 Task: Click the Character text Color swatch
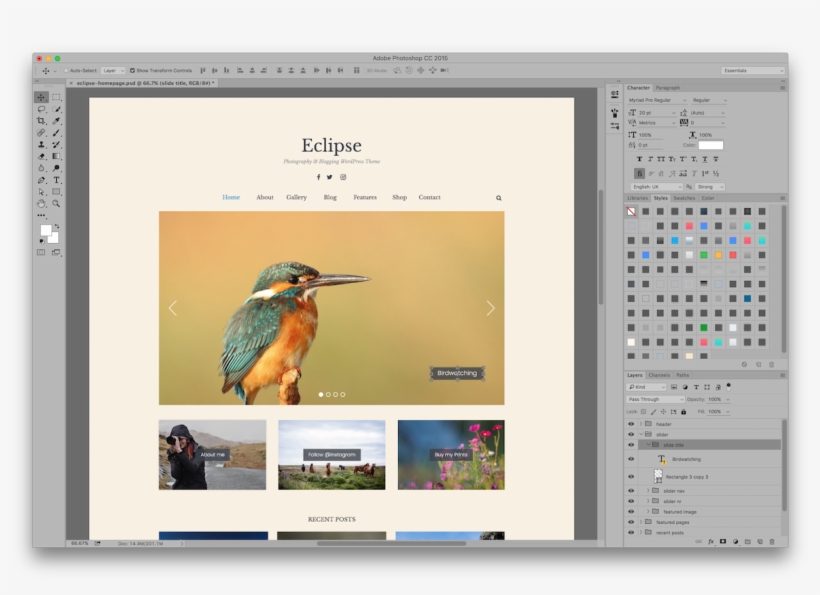pos(711,145)
